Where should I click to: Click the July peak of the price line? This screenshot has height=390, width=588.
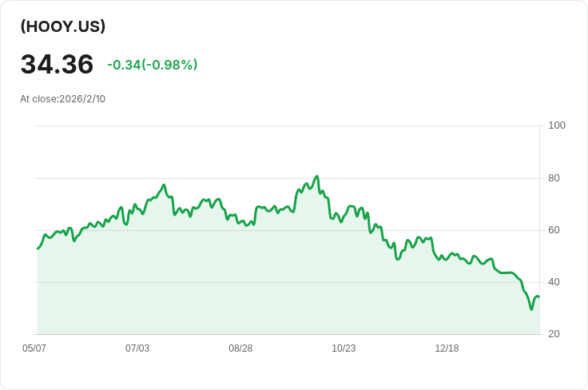[164, 185]
